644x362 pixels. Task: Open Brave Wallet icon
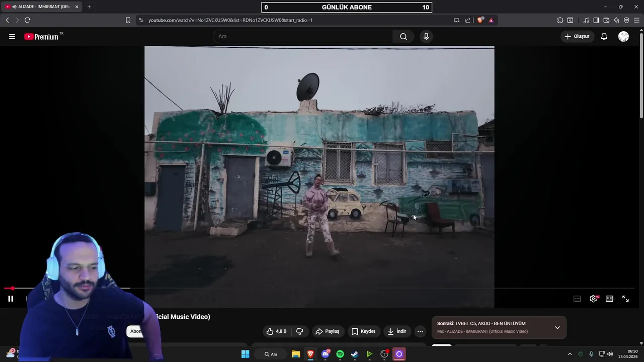point(606,20)
